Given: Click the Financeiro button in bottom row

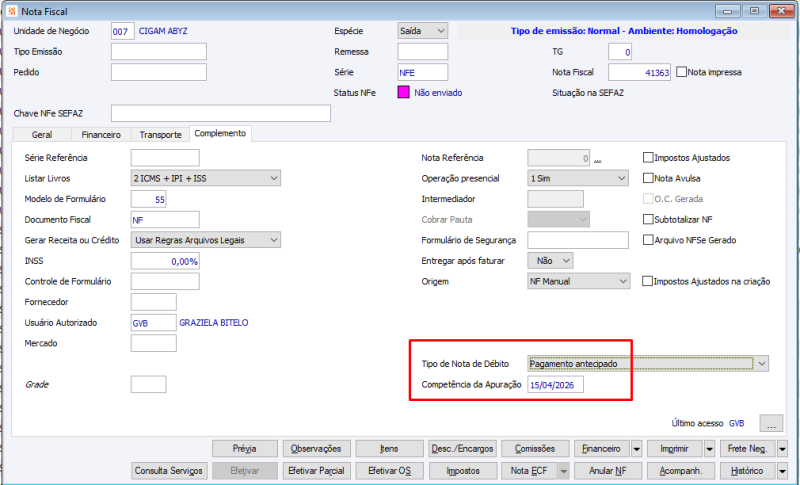Looking at the screenshot, I should [602, 449].
